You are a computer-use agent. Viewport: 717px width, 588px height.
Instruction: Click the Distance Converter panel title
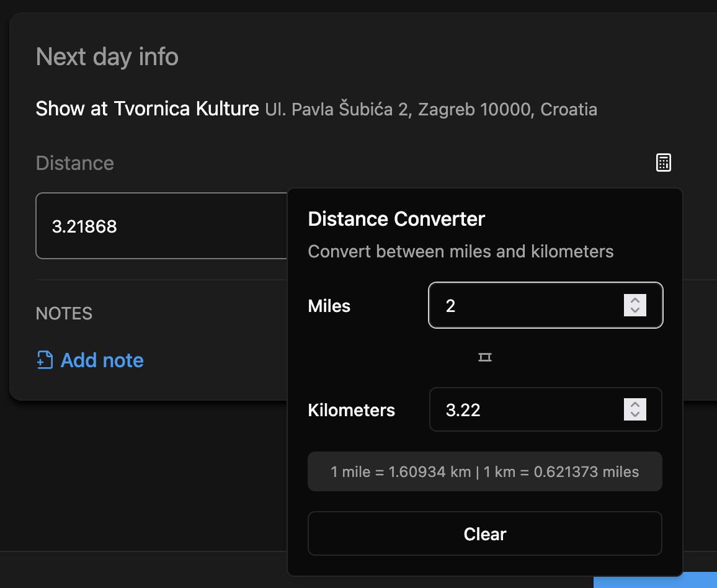click(x=396, y=219)
